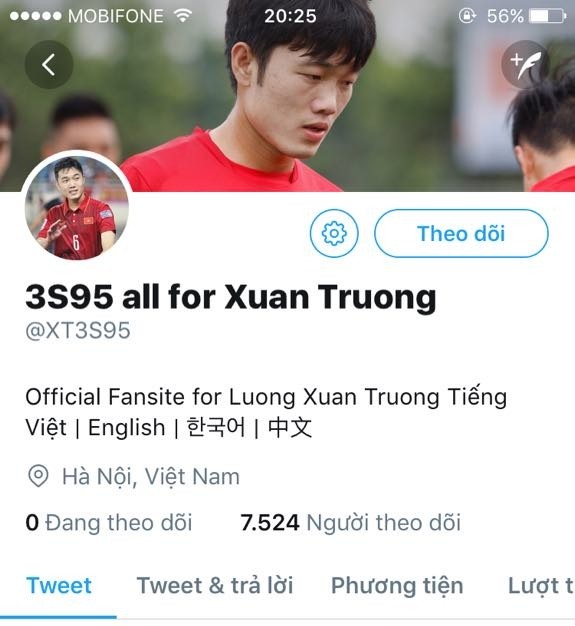Tap the 20:25 status bar clock

[x=290, y=16]
